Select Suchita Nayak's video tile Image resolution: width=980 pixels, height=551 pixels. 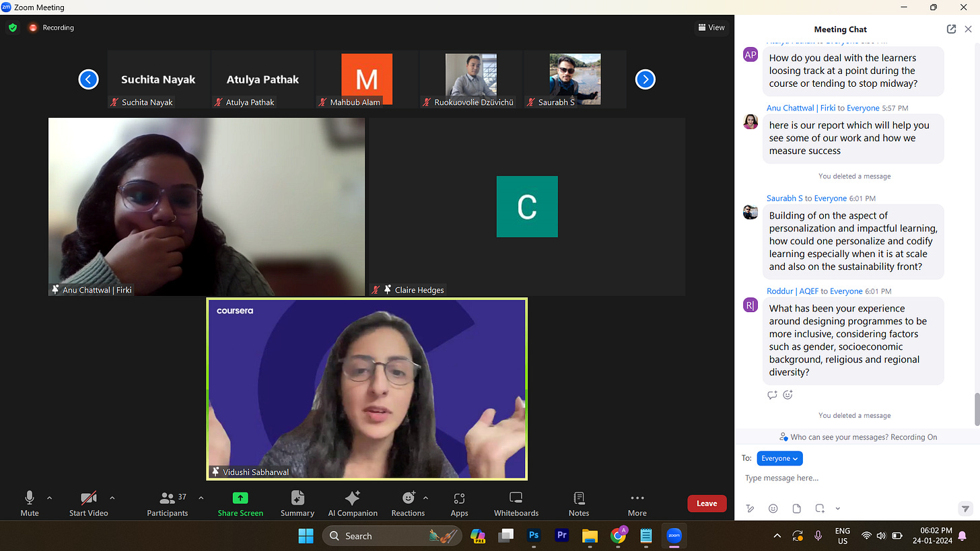click(x=158, y=79)
